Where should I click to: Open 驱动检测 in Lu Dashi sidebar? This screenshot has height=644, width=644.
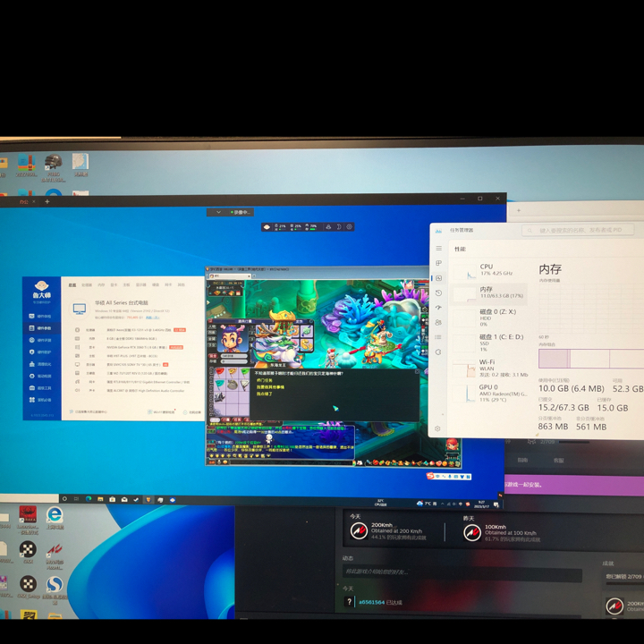40,376
